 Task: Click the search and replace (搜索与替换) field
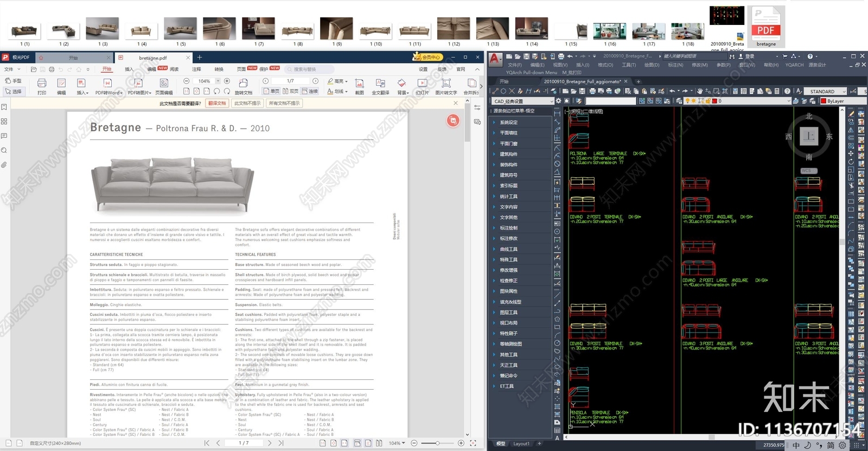coord(308,69)
